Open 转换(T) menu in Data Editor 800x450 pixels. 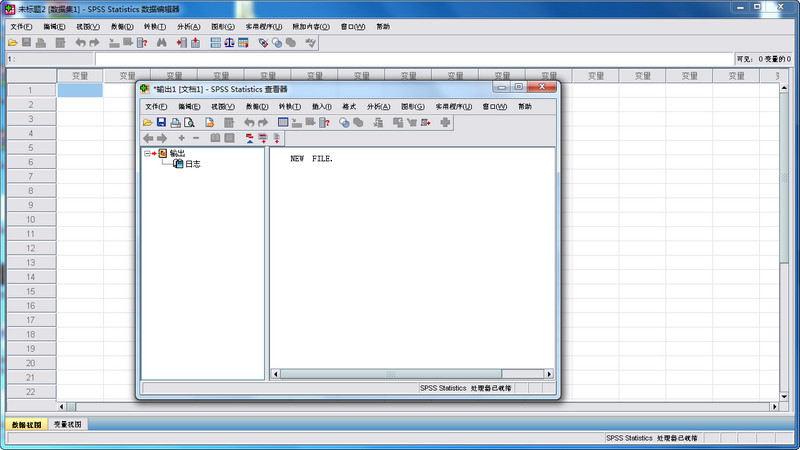155,27
